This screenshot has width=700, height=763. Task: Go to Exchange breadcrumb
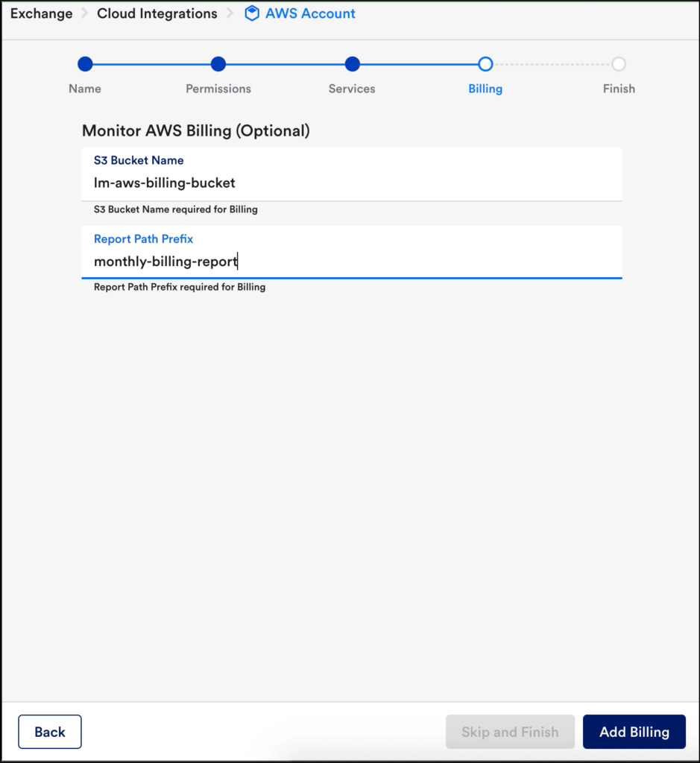[x=42, y=13]
